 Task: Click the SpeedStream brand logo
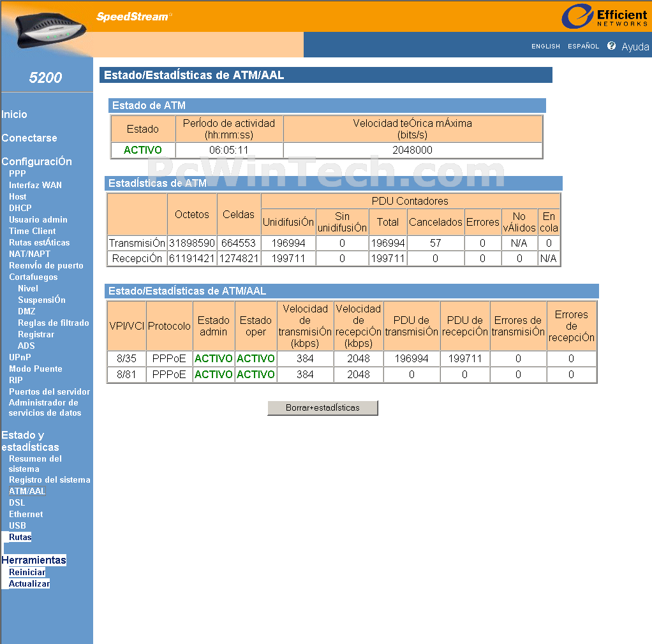coord(134,17)
